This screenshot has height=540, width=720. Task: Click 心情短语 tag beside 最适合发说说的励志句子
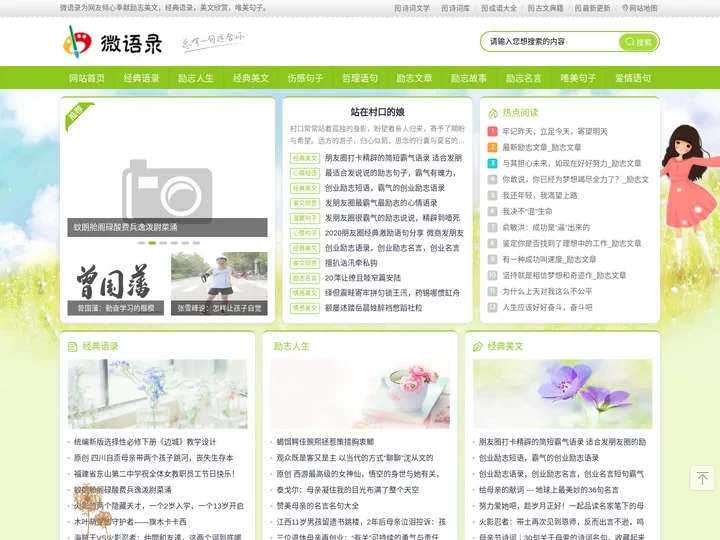[x=305, y=173]
